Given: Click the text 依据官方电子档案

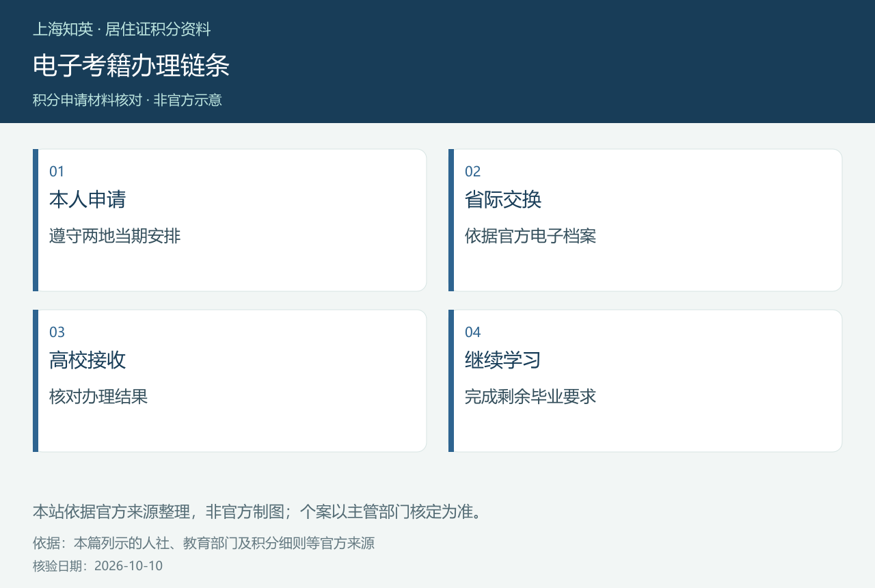Looking at the screenshot, I should pyautogui.click(x=530, y=236).
